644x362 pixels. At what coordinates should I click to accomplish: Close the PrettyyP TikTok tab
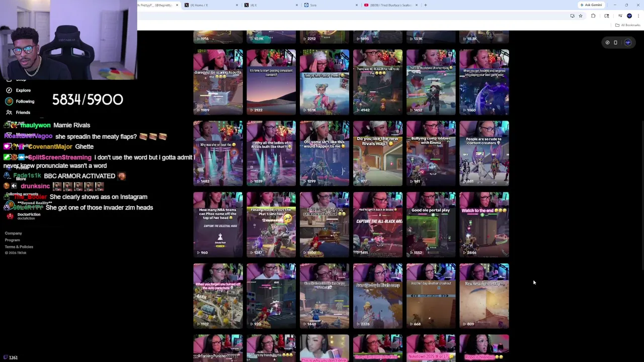(x=177, y=5)
